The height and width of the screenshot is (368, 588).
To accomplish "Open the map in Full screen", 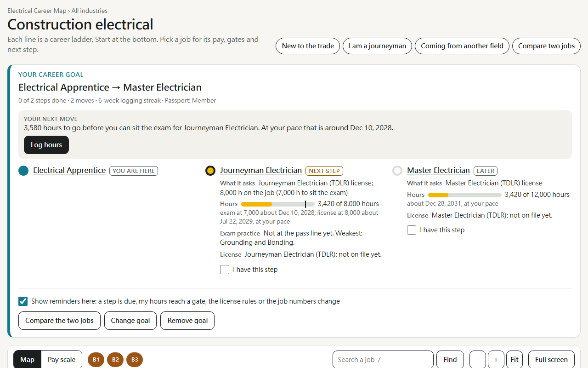I will (x=551, y=360).
